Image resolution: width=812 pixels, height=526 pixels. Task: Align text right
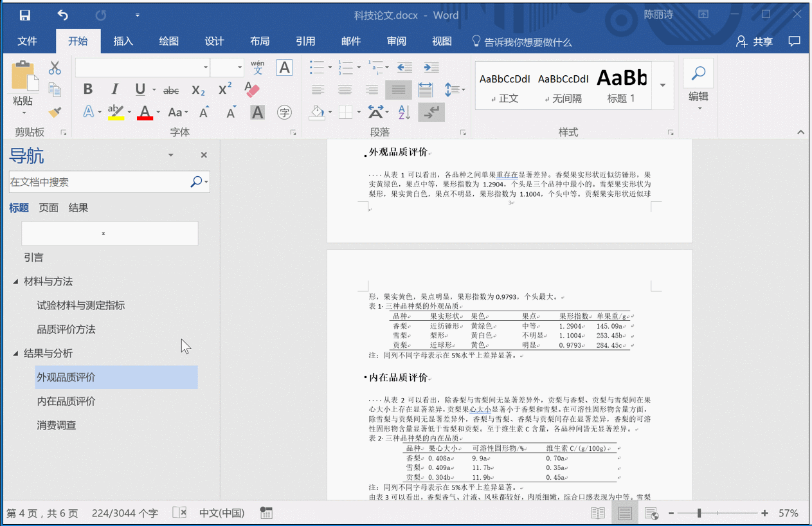point(372,90)
